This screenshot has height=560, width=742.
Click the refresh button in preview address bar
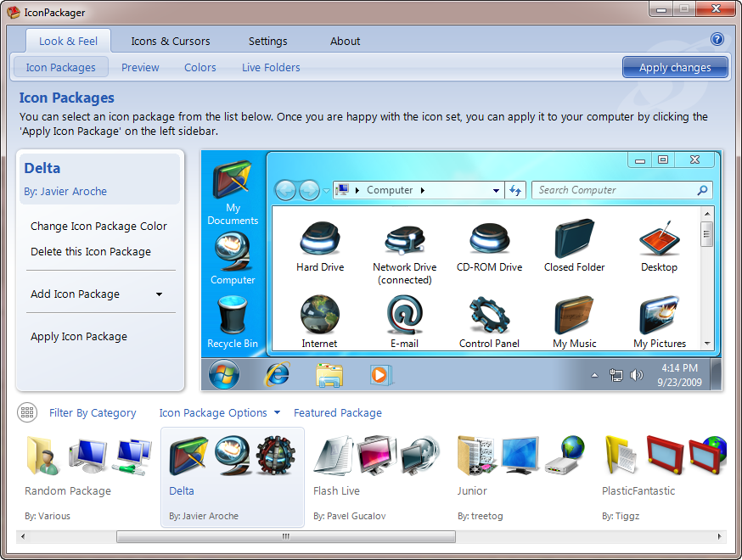pos(515,190)
